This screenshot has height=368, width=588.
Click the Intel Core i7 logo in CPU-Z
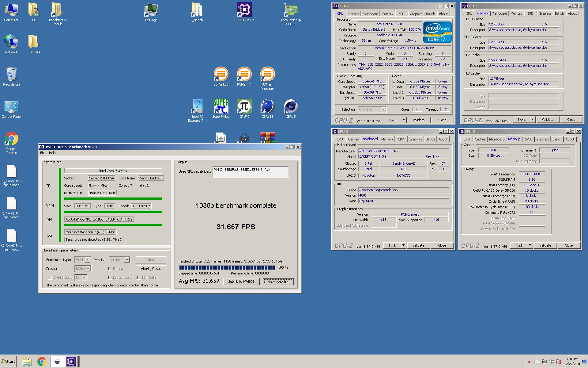(x=437, y=32)
